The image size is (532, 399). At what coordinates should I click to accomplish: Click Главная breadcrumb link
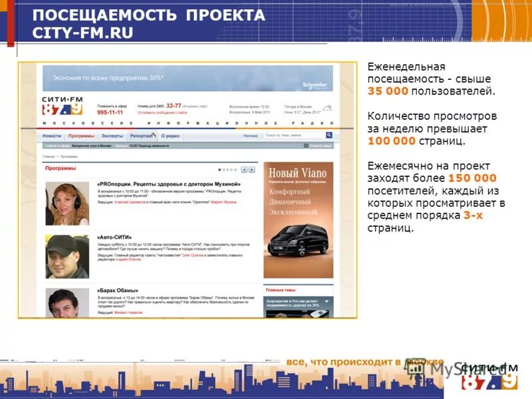(49, 157)
